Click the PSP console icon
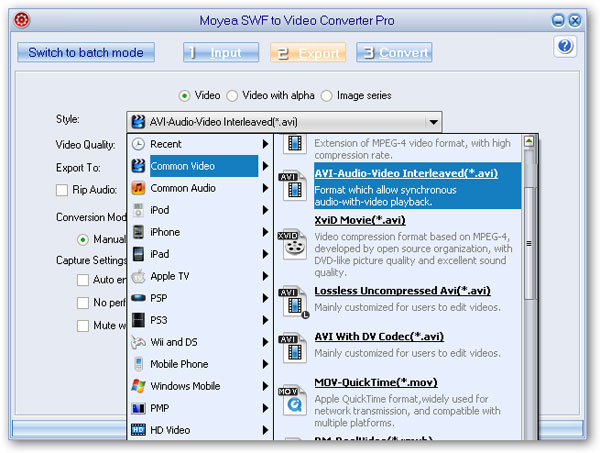Image resolution: width=600 pixels, height=453 pixels. pos(138,298)
